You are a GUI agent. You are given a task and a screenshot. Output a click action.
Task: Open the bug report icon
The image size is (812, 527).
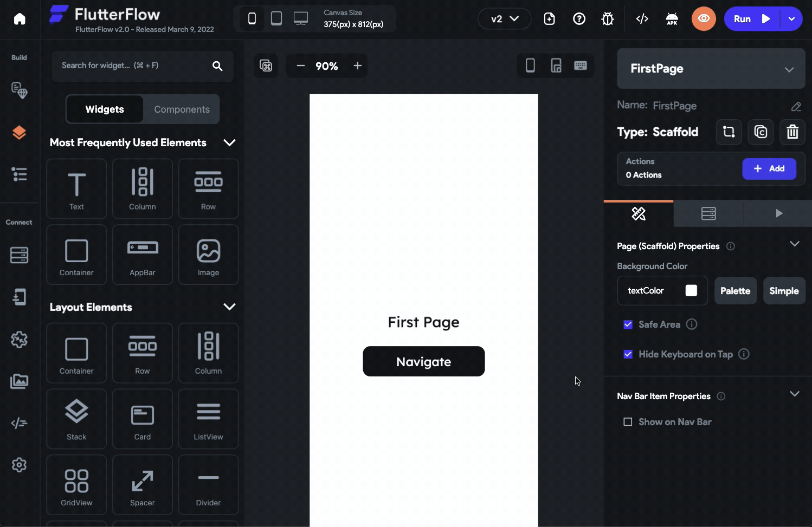608,19
